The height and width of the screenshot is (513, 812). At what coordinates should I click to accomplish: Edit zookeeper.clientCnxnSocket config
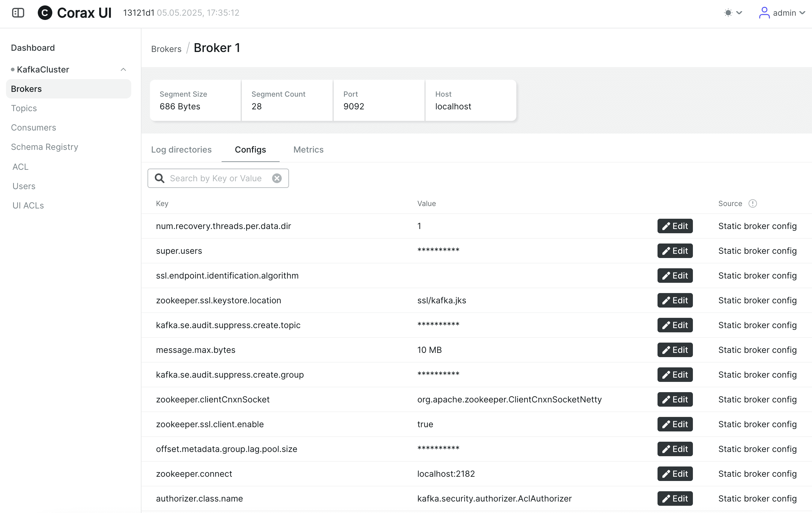pyautogui.click(x=675, y=399)
